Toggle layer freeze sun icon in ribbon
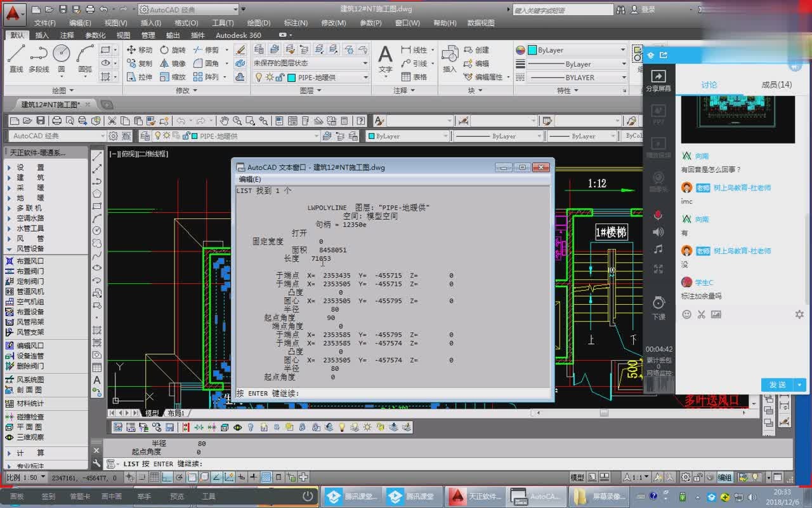Viewport: 812px width, 508px height. click(x=270, y=77)
